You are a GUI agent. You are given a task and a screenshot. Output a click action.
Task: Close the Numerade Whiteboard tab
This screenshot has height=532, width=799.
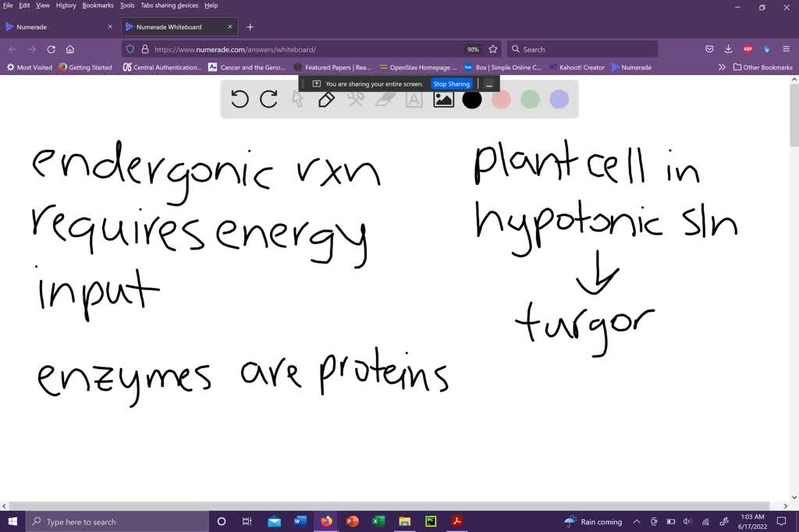[230, 27]
